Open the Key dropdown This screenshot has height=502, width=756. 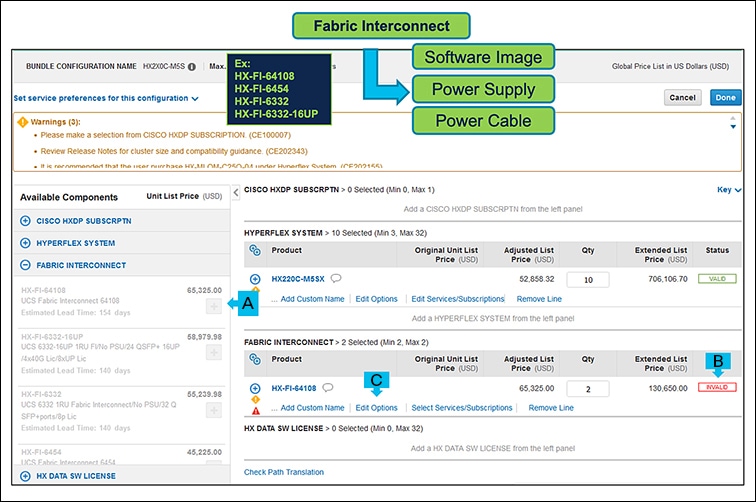[x=729, y=189]
